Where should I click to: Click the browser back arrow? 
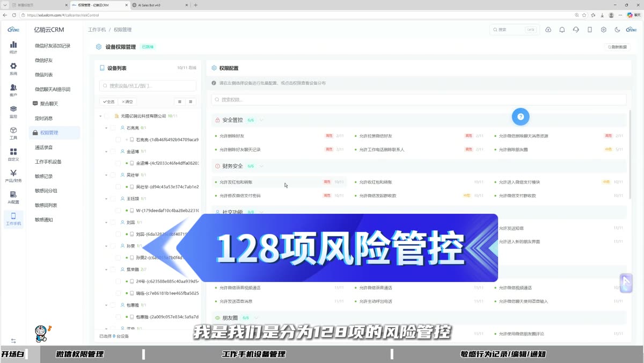click(5, 15)
